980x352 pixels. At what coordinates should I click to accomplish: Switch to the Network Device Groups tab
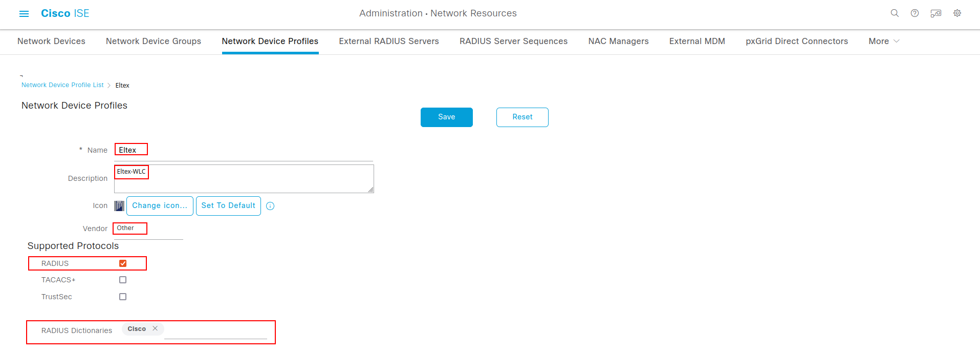154,41
